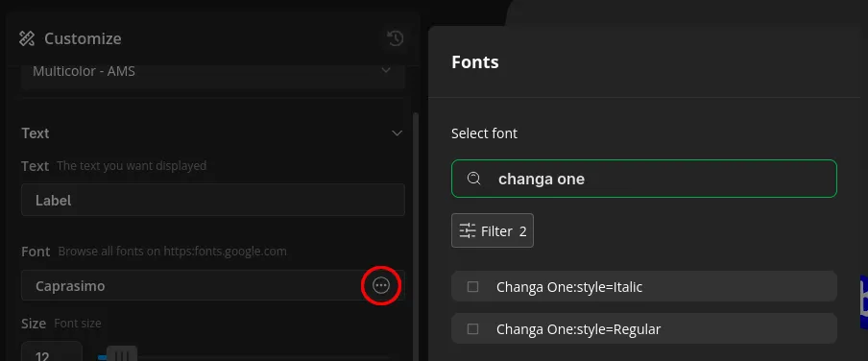The width and height of the screenshot is (868, 361).
Task: Click the Caprasimo font field
Action: 213,286
